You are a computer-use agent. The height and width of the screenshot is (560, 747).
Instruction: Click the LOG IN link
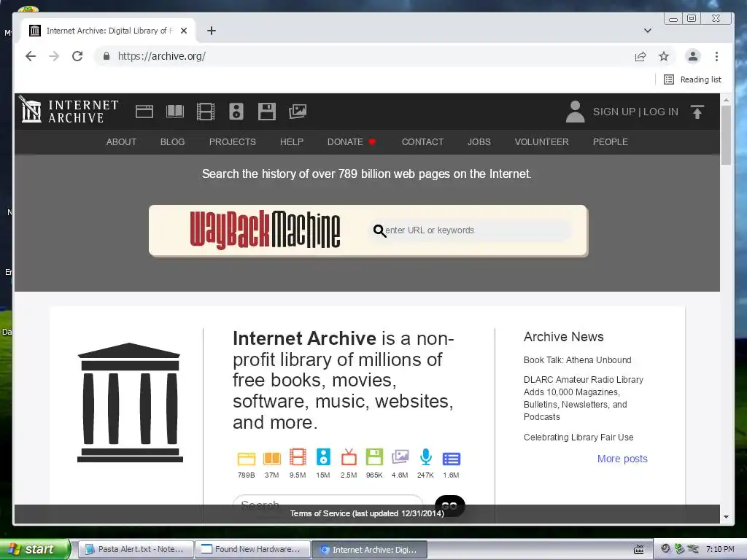[x=661, y=112]
